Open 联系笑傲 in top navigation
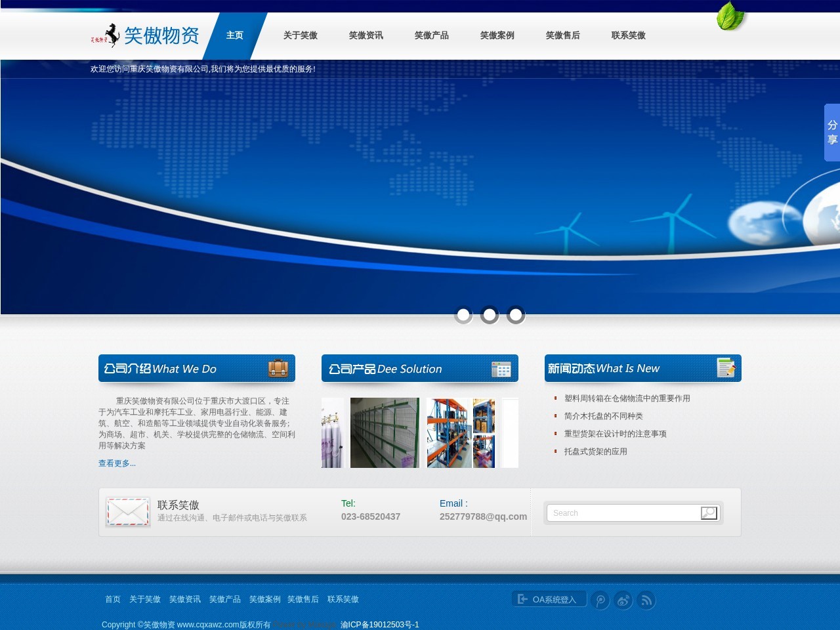The width and height of the screenshot is (840, 630). 629,35
